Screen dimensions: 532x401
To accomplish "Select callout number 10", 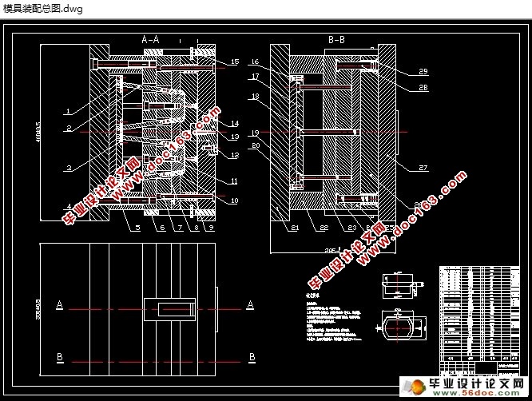I will pos(234,200).
